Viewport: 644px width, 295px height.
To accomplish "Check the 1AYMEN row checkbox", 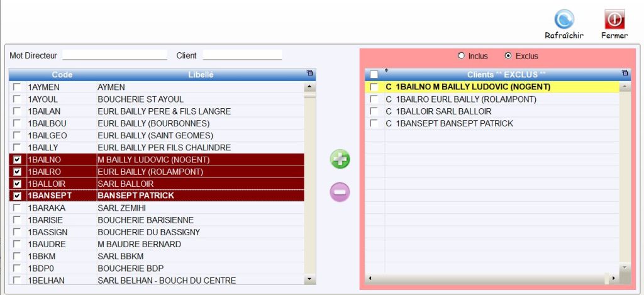I will [17, 87].
